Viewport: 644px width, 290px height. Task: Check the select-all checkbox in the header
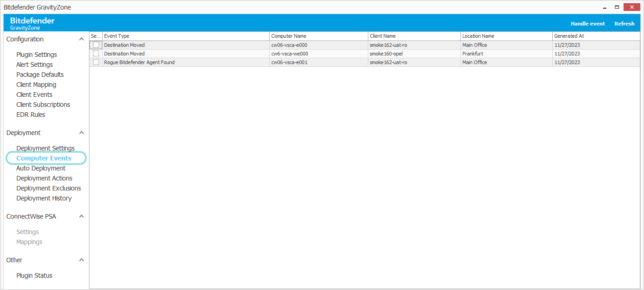point(96,36)
